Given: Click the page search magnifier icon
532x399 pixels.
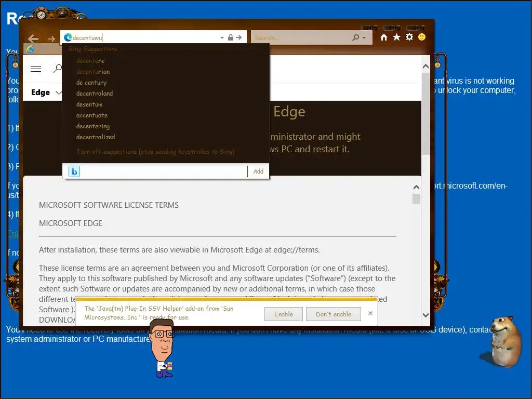Looking at the screenshot, I should (58, 69).
